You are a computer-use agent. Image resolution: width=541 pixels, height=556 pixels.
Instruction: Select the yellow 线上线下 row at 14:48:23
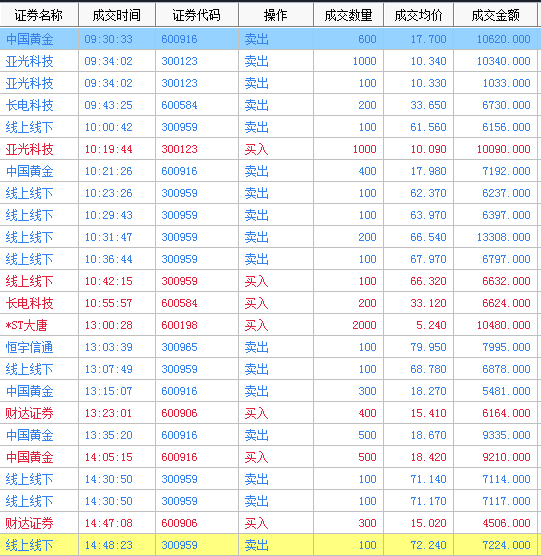269,545
